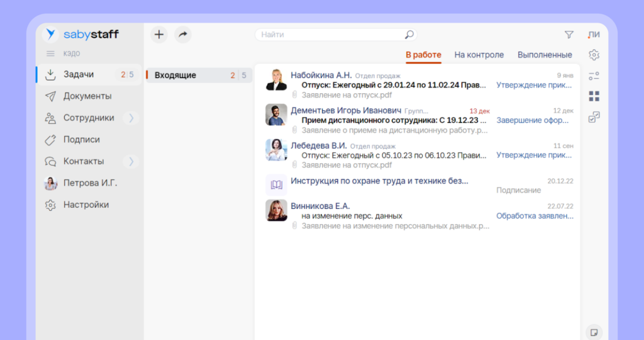Open the sliders settings icon on right
Screen dimensions: 644x340
(x=594, y=76)
